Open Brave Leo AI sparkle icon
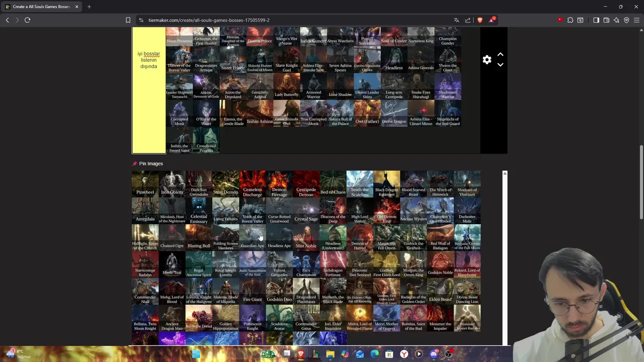Image resolution: width=644 pixels, height=362 pixels. click(x=616, y=20)
